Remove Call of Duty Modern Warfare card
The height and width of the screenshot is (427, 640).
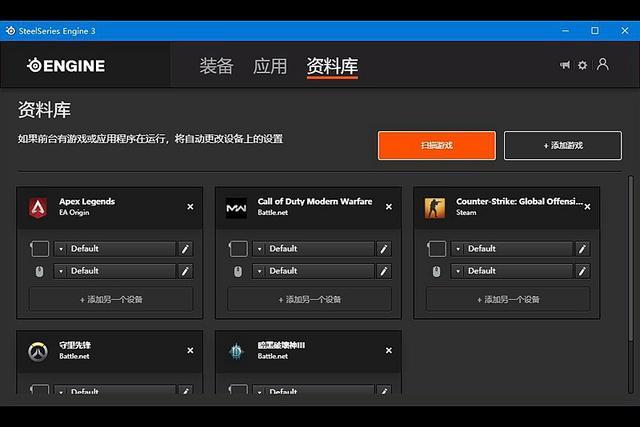click(x=389, y=207)
